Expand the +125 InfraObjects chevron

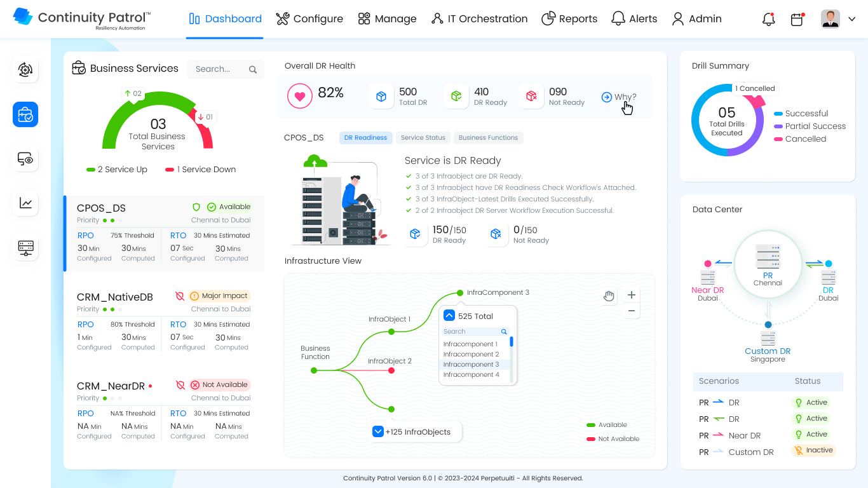tap(378, 431)
